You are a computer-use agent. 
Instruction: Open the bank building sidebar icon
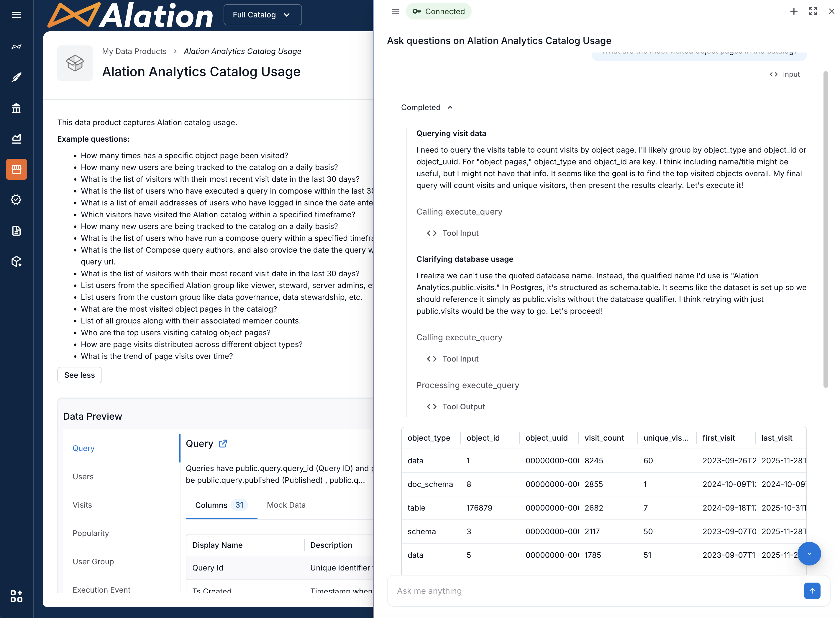[x=16, y=108]
